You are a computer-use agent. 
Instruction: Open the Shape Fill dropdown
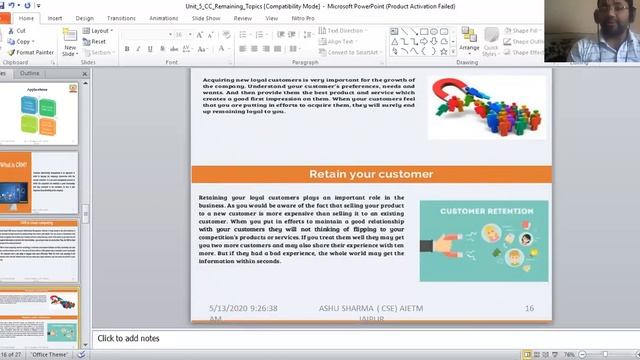pos(523,31)
